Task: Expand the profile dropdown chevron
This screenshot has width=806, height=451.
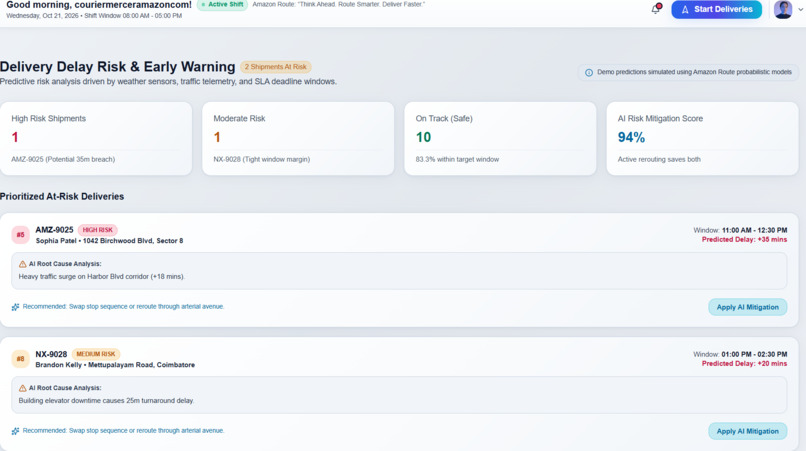Action: click(800, 10)
